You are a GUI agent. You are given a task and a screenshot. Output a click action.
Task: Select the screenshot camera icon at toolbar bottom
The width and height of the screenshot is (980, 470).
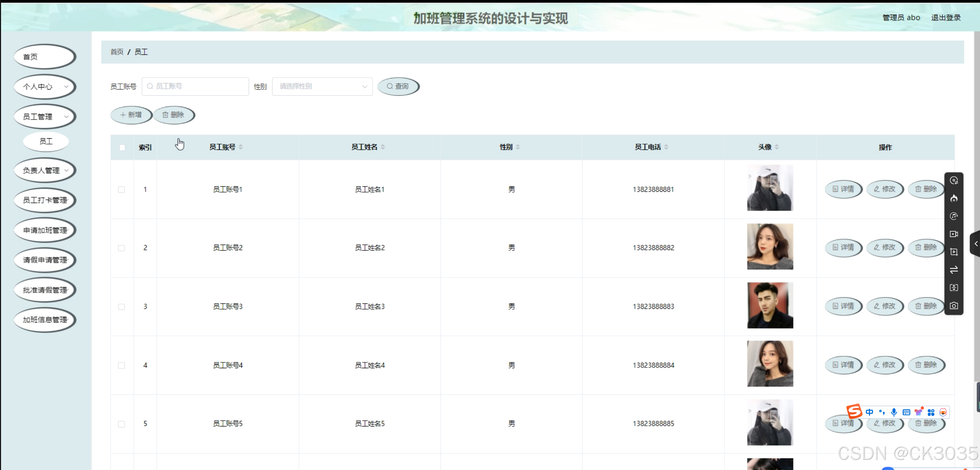[954, 306]
